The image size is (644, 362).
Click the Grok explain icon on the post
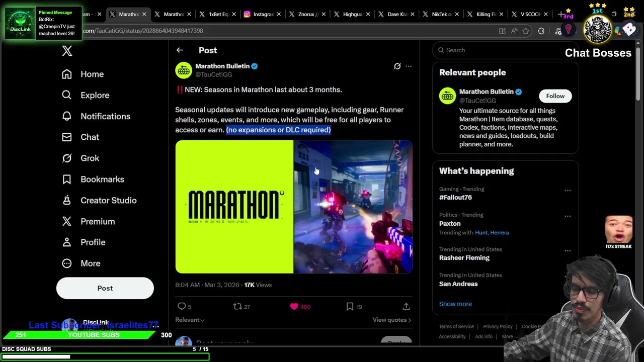[x=397, y=66]
